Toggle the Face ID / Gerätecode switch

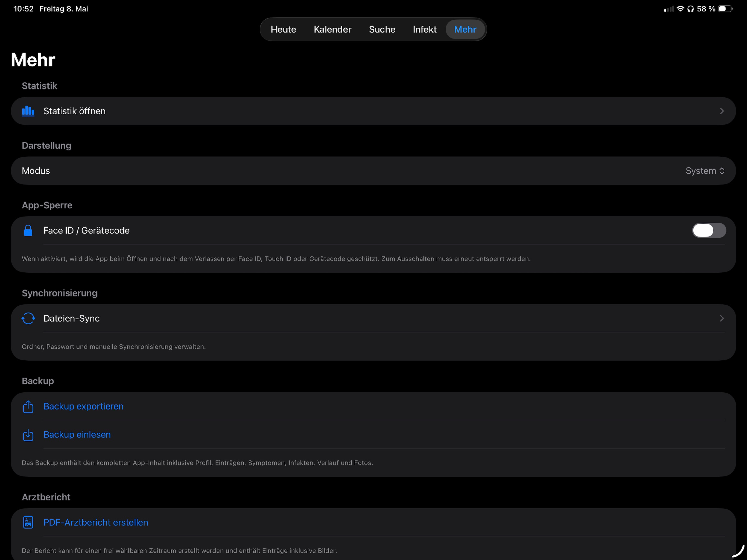[709, 230]
